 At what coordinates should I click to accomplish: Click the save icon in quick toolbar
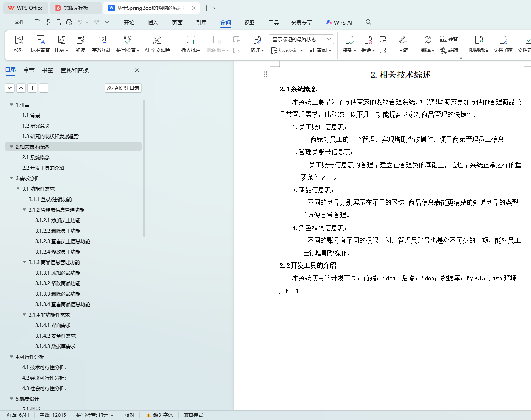pyautogui.click(x=38, y=23)
